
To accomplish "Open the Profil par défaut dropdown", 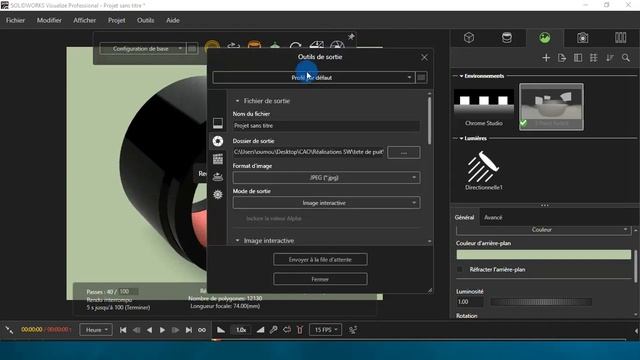I will coord(313,78).
